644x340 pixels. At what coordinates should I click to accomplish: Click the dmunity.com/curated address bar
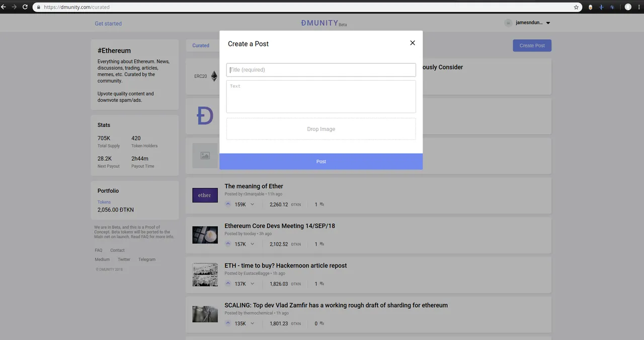click(x=307, y=7)
